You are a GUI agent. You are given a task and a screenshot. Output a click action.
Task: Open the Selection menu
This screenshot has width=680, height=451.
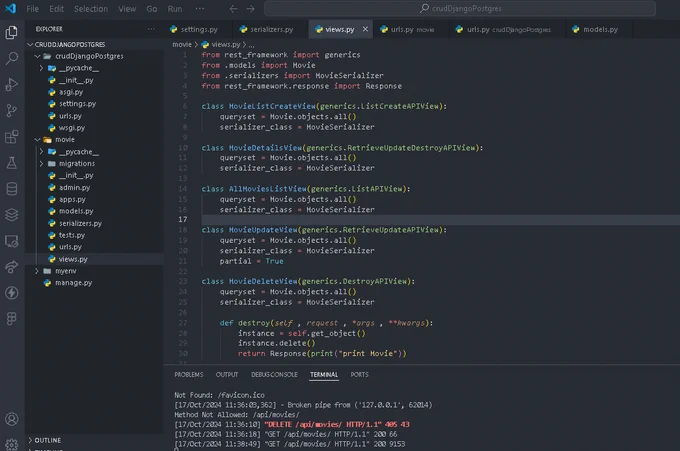click(x=91, y=9)
